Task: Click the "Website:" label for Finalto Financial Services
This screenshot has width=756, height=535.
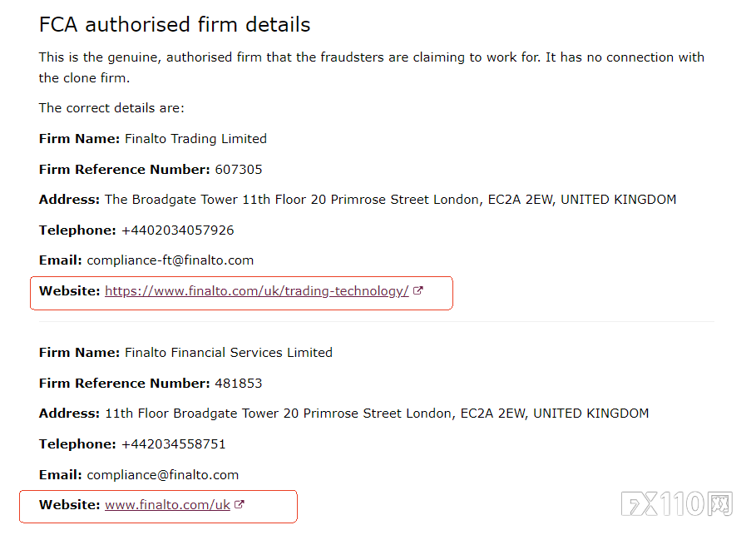Action: coord(69,505)
